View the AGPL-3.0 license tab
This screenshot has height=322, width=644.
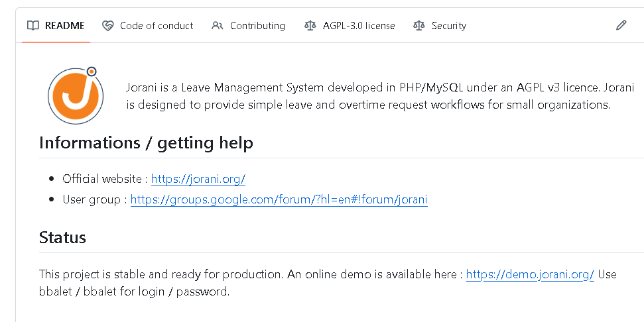point(359,26)
